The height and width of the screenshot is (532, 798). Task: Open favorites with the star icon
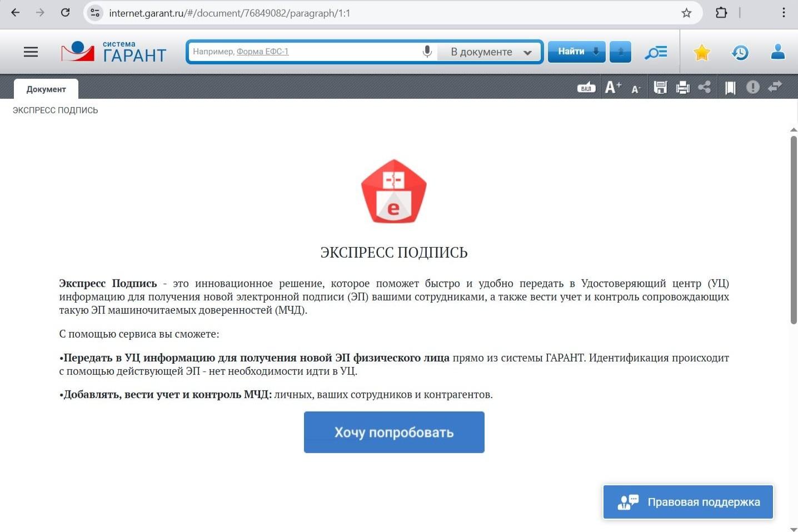[702, 52]
